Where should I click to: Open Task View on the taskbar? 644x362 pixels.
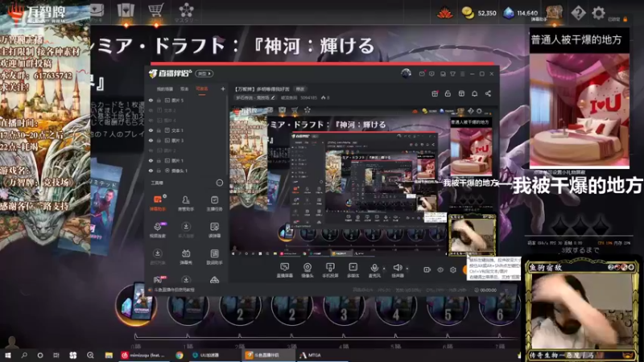click(x=56, y=355)
